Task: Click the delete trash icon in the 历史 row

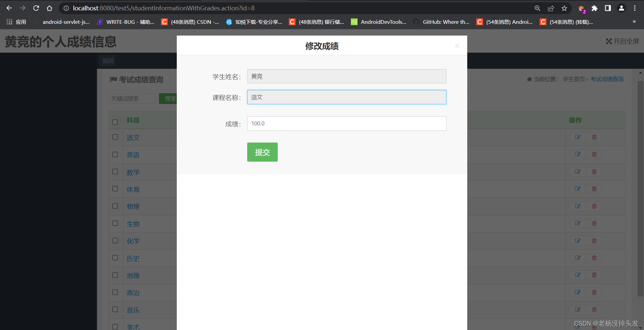Action: pyautogui.click(x=594, y=258)
